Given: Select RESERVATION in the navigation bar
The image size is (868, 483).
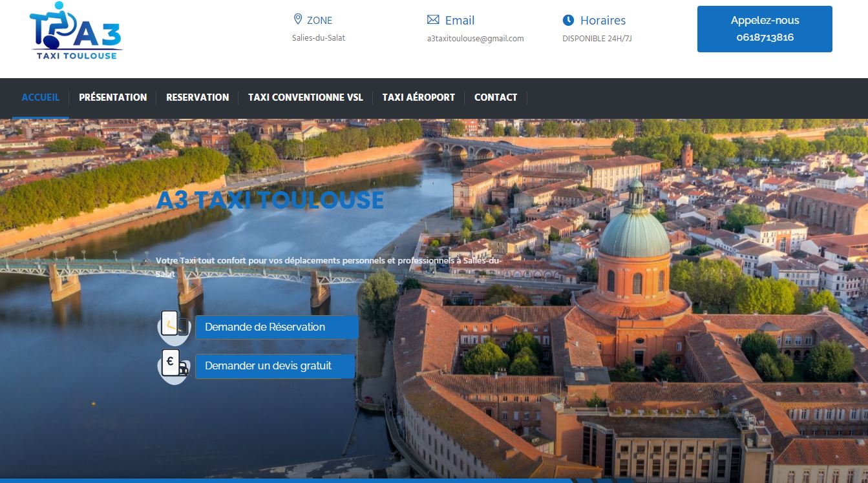Looking at the screenshot, I should (x=197, y=98).
